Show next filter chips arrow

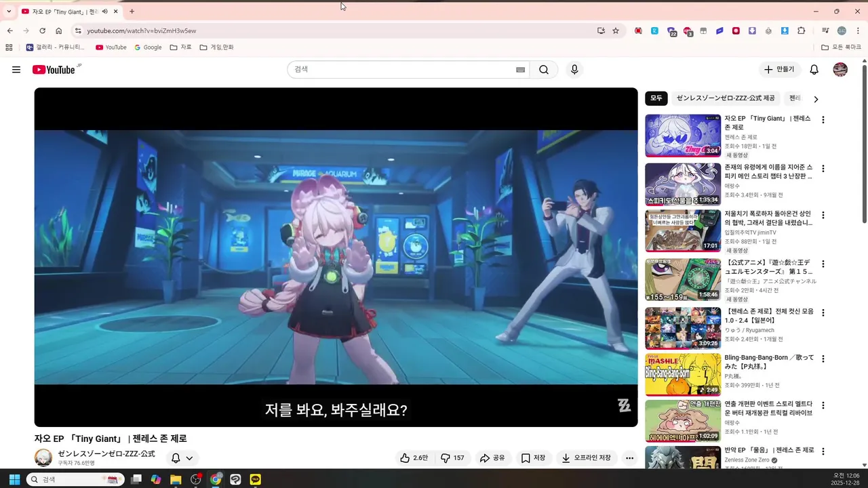click(816, 99)
